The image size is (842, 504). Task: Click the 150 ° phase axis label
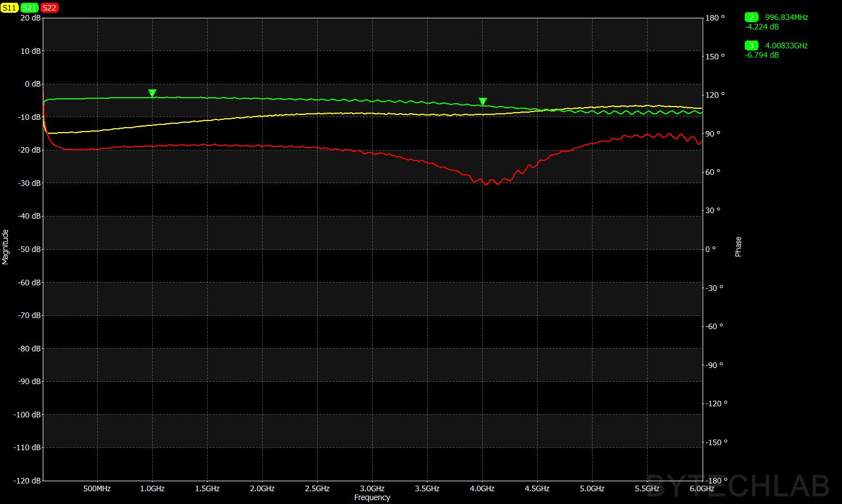tap(715, 57)
